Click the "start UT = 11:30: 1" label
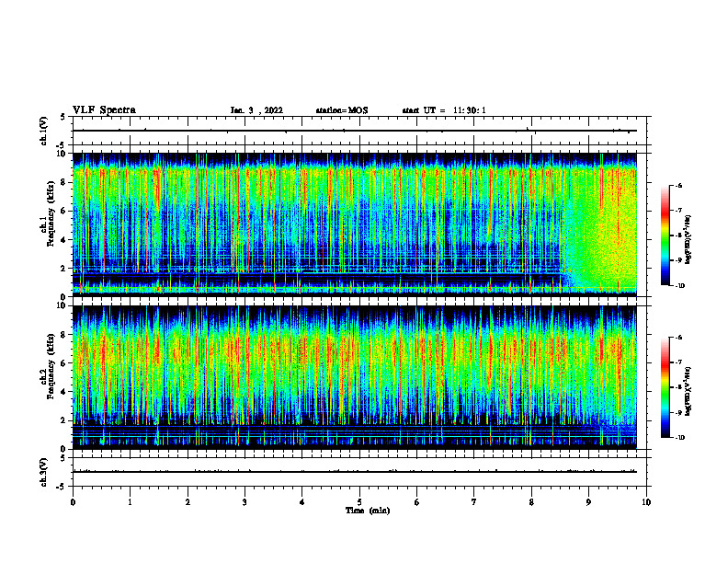This screenshot has width=728, height=563. (x=444, y=110)
